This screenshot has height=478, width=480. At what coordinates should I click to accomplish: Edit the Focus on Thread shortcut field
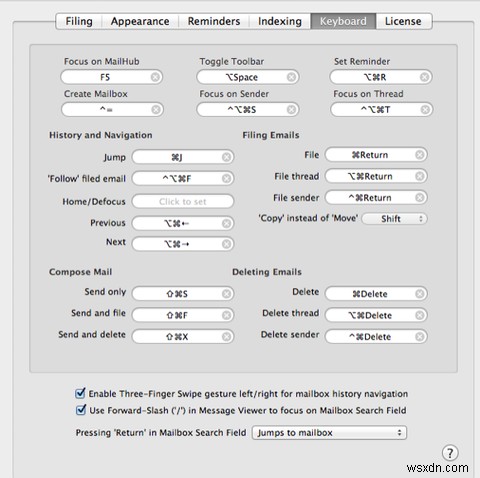click(x=382, y=110)
